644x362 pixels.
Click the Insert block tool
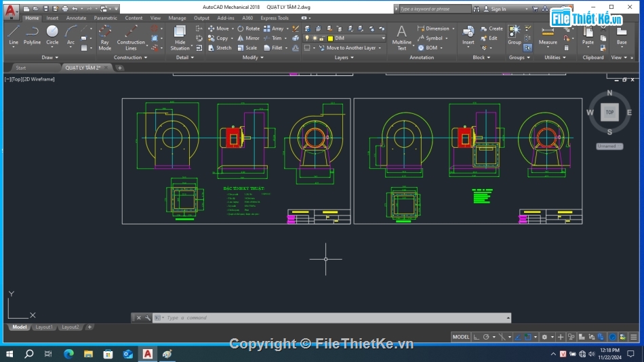(x=468, y=35)
